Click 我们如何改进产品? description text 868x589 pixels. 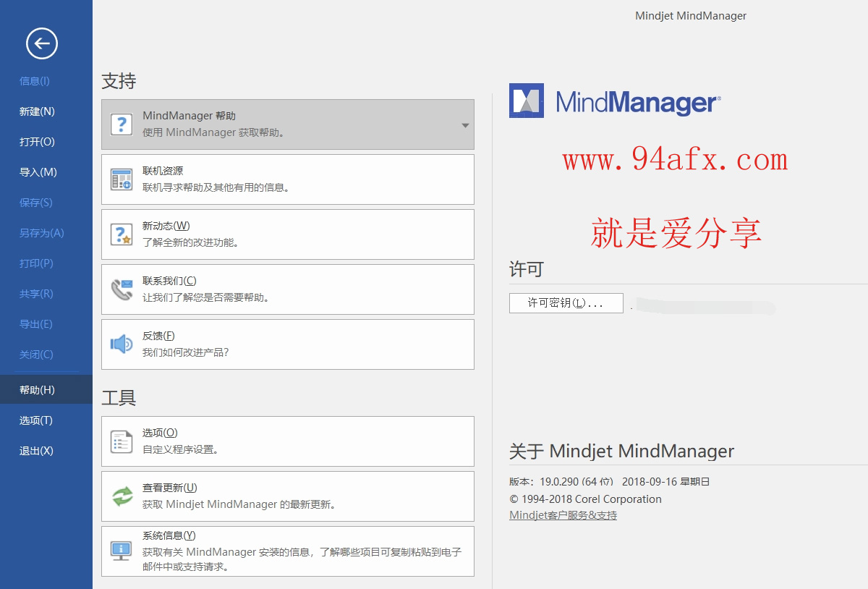pyautogui.click(x=186, y=352)
